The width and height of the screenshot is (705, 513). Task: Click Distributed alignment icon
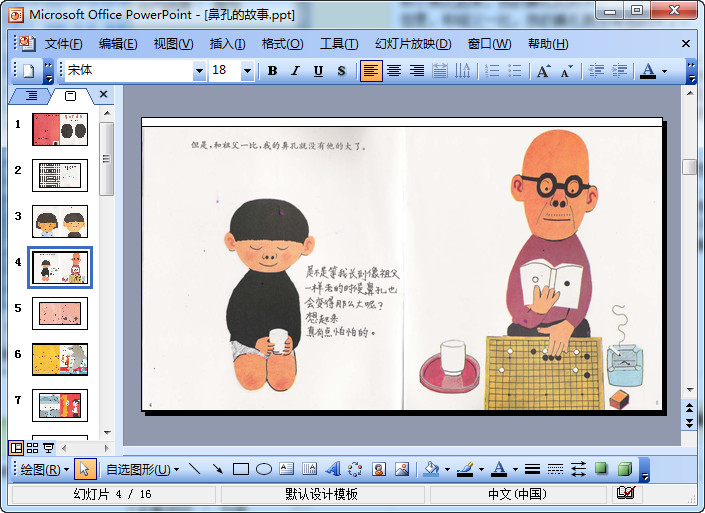tap(440, 71)
